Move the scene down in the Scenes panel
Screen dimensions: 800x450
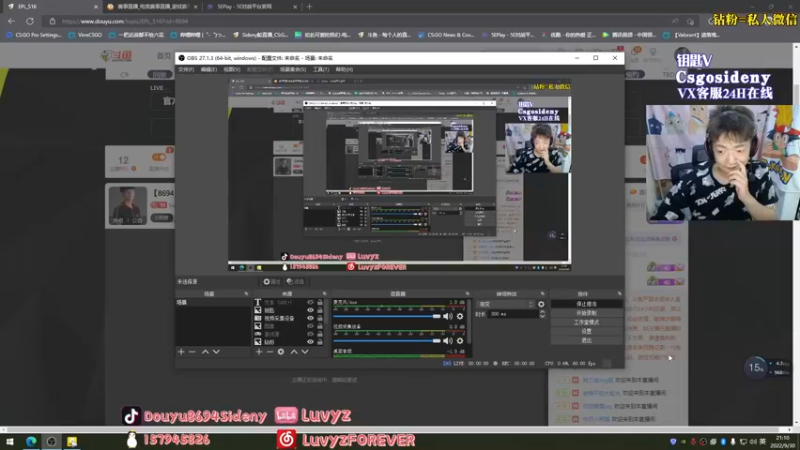coord(216,352)
